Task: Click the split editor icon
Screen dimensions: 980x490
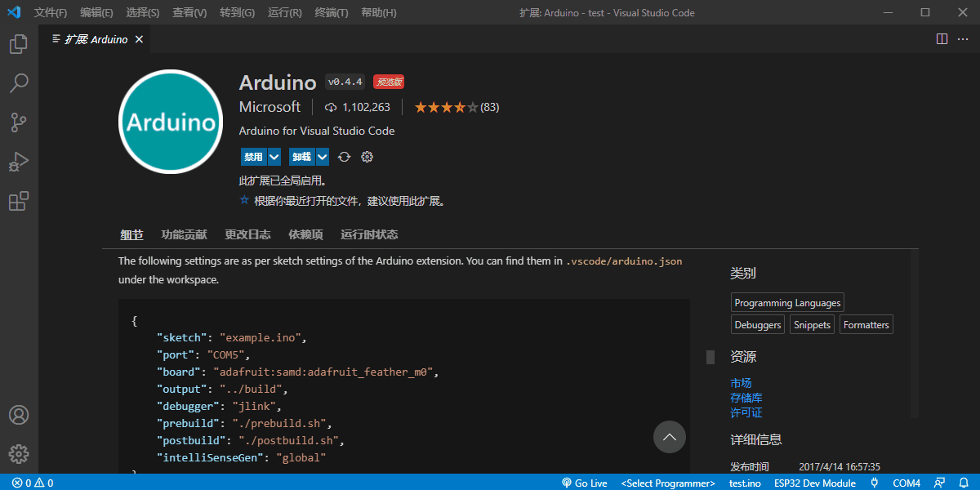Action: (x=942, y=39)
